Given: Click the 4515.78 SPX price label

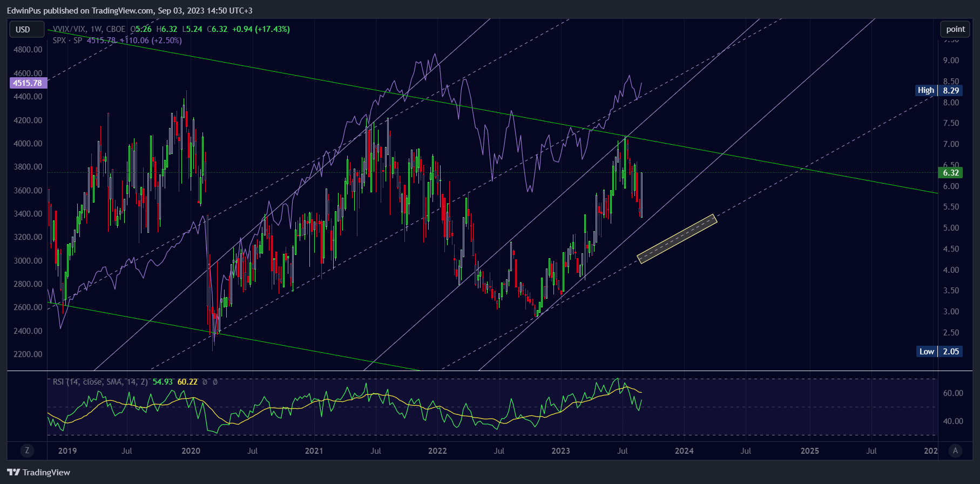Looking at the screenshot, I should (28, 83).
